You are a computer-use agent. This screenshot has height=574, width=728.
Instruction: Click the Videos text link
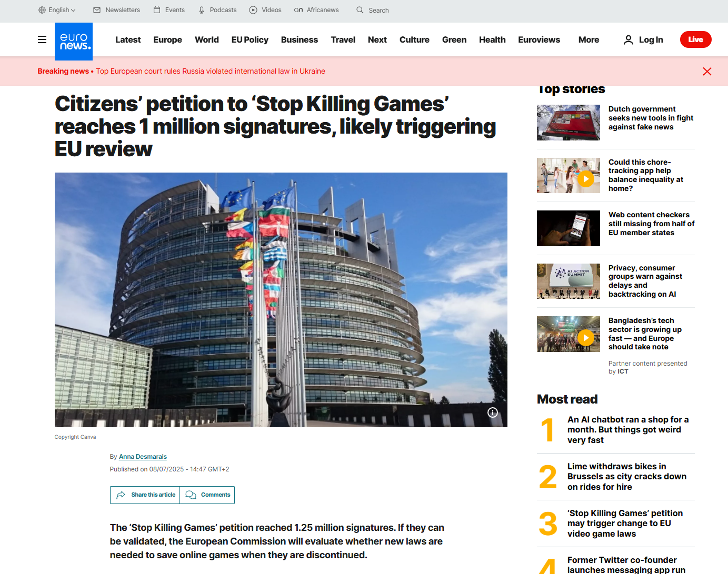click(x=272, y=10)
